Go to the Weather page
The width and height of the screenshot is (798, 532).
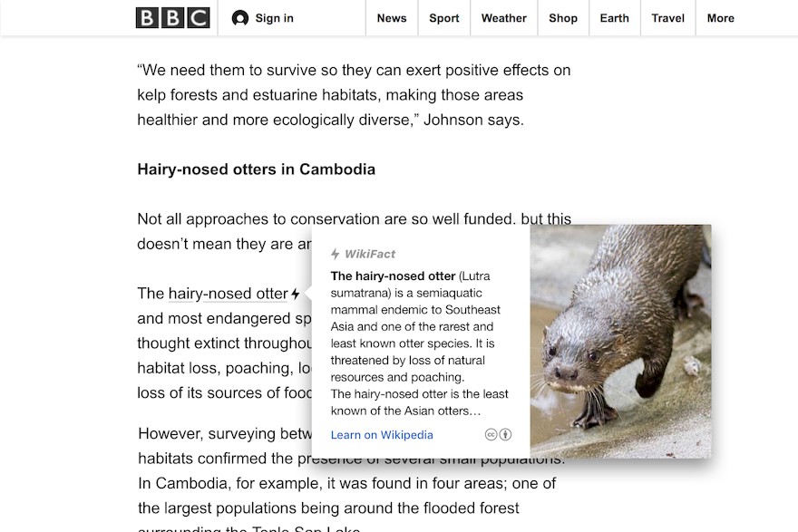[x=504, y=18]
